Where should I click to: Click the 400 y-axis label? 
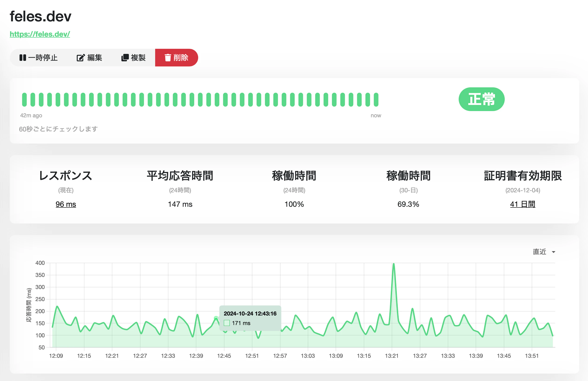coord(40,263)
